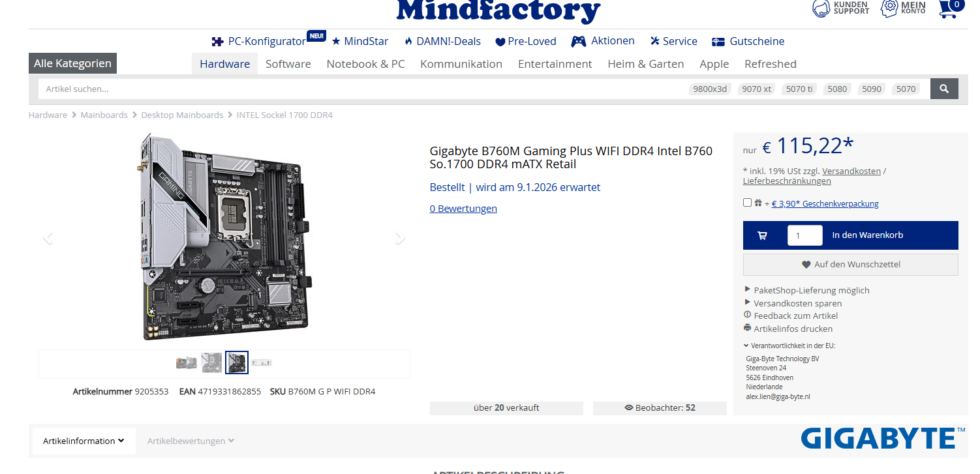Open the Lieferbeschränkungen link
980x474 pixels.
click(787, 181)
